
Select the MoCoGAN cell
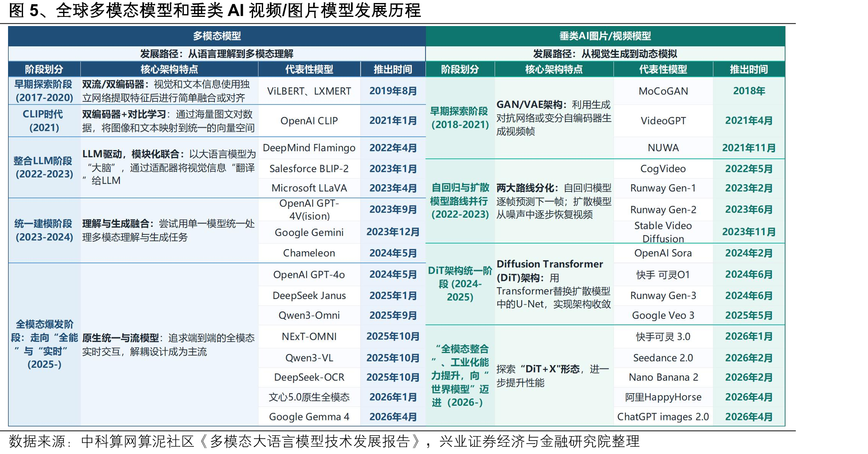pos(663,91)
